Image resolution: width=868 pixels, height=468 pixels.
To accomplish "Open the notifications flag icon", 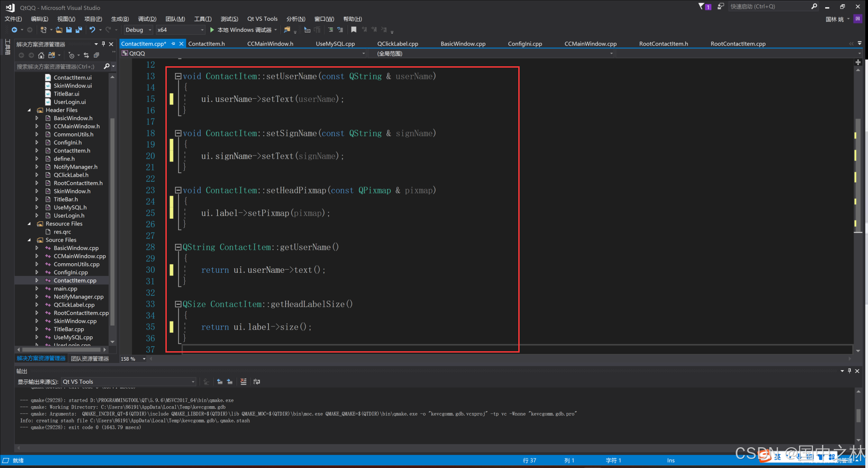I will (x=702, y=6).
